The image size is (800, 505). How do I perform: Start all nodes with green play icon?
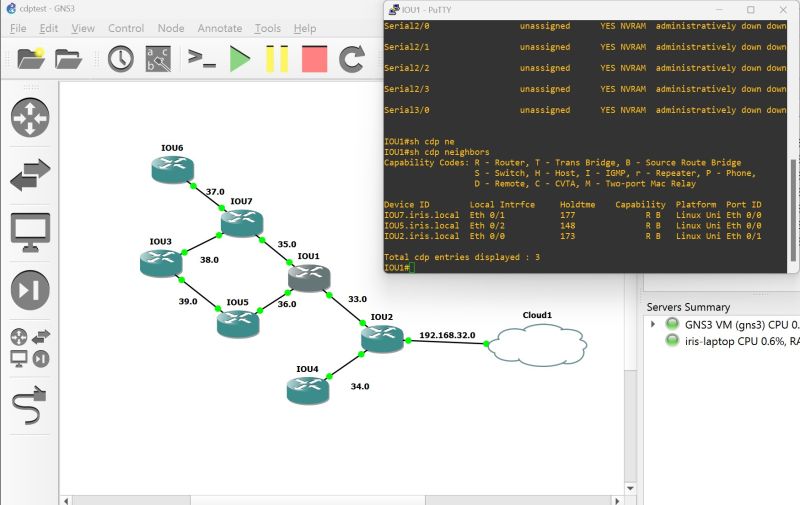(x=239, y=59)
